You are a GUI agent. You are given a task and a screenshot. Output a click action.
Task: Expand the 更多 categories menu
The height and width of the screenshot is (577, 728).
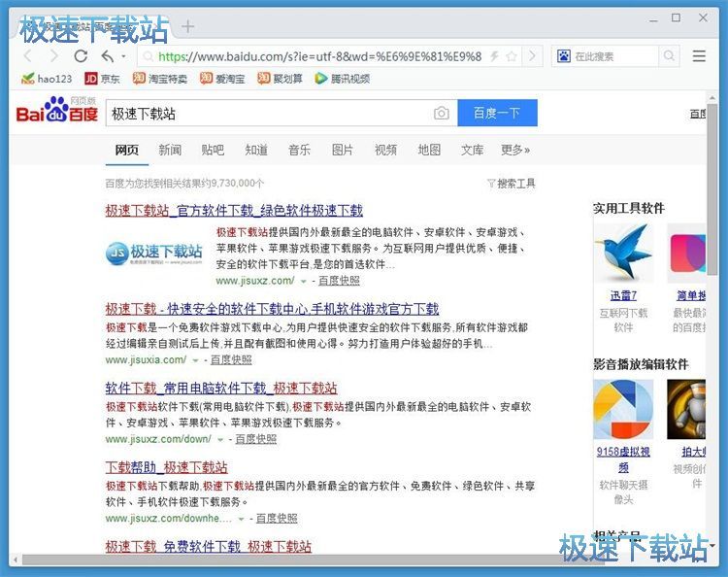(515, 150)
